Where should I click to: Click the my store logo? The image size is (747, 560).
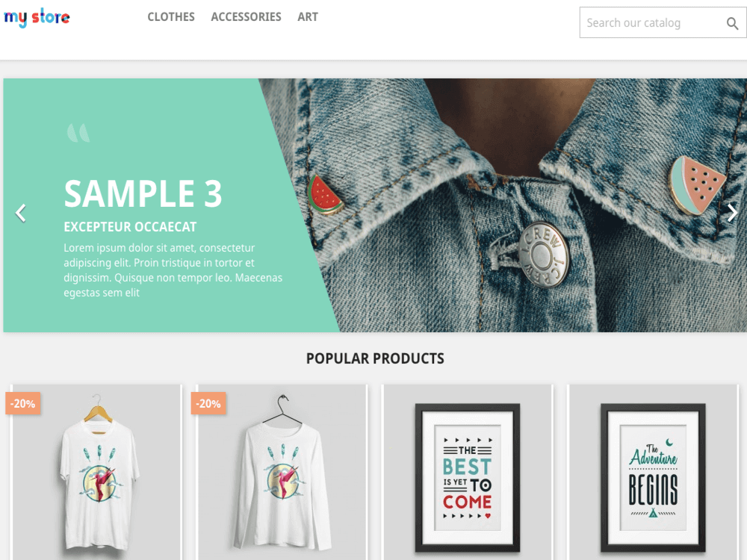pos(37,17)
